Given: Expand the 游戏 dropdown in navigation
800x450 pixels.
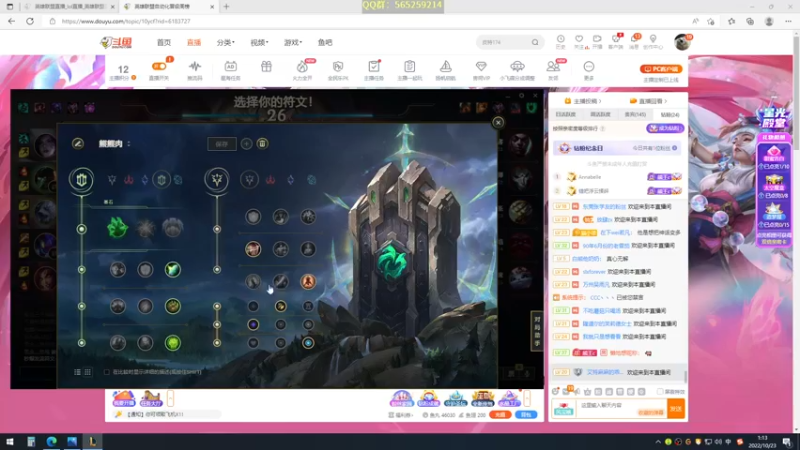Looking at the screenshot, I should pyautogui.click(x=293, y=42).
